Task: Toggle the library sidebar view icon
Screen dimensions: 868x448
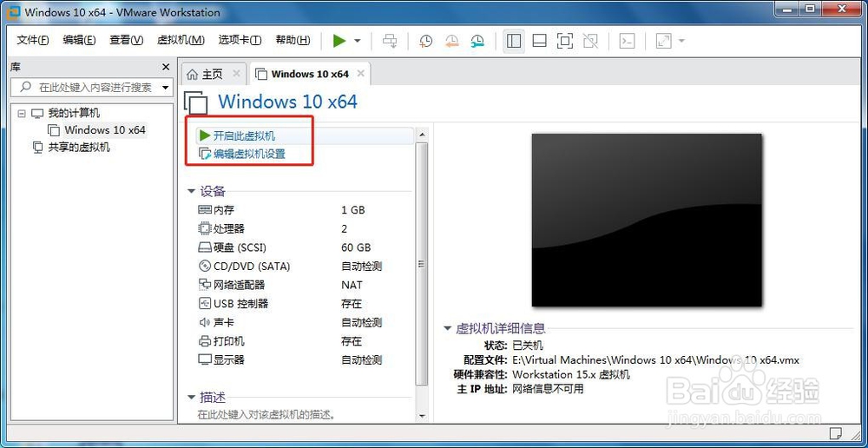Action: (x=514, y=41)
